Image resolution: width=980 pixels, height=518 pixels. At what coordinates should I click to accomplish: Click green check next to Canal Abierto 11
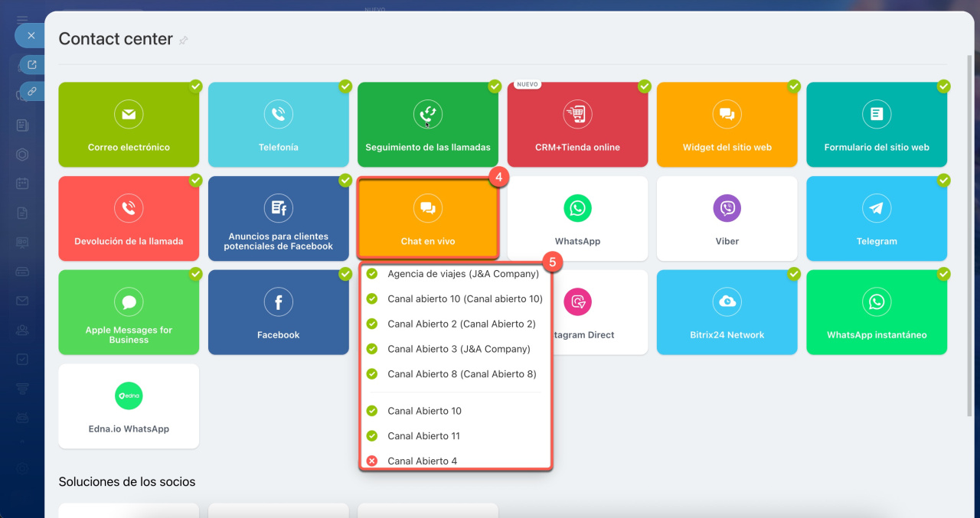(x=372, y=436)
